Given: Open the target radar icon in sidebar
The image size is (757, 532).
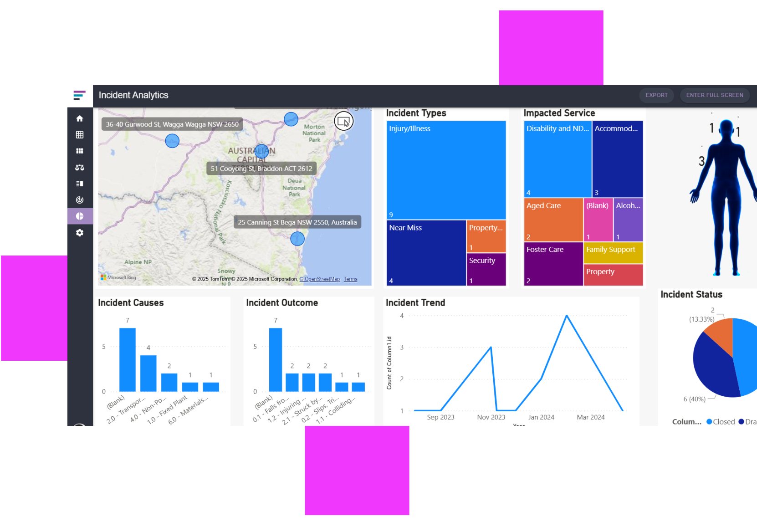Looking at the screenshot, I should coord(80,200).
